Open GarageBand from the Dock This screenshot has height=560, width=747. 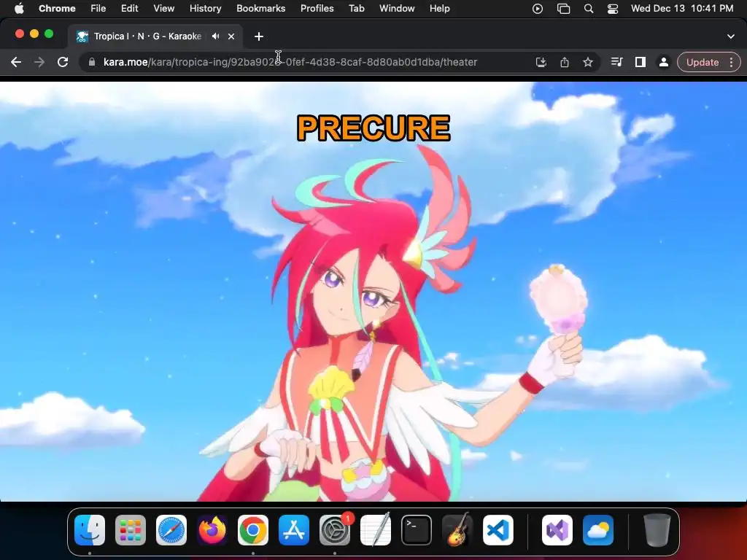457,529
